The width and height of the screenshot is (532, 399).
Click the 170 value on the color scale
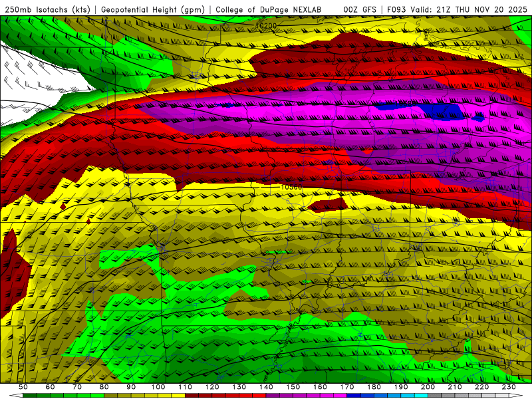(347, 387)
